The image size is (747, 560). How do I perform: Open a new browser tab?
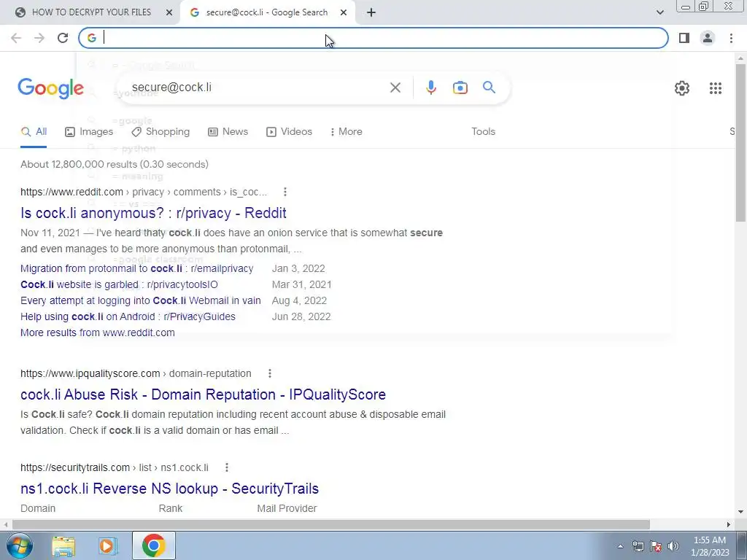(x=371, y=12)
